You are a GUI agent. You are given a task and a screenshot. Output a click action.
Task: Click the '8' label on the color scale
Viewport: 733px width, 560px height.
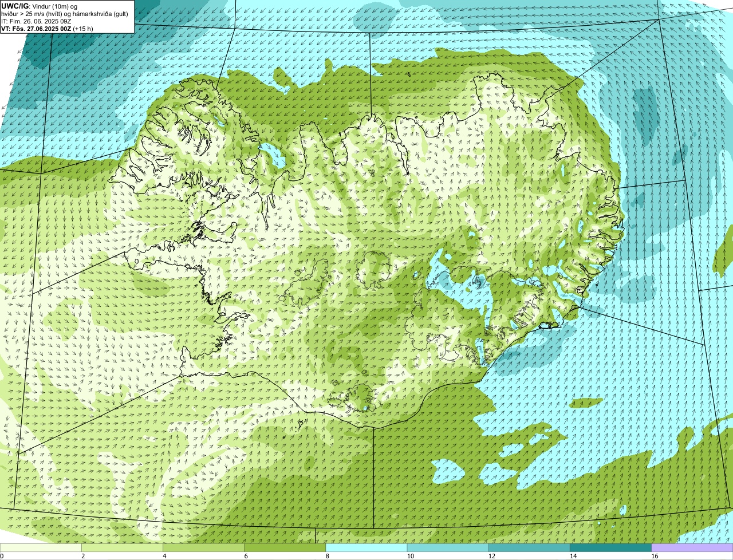(328, 556)
